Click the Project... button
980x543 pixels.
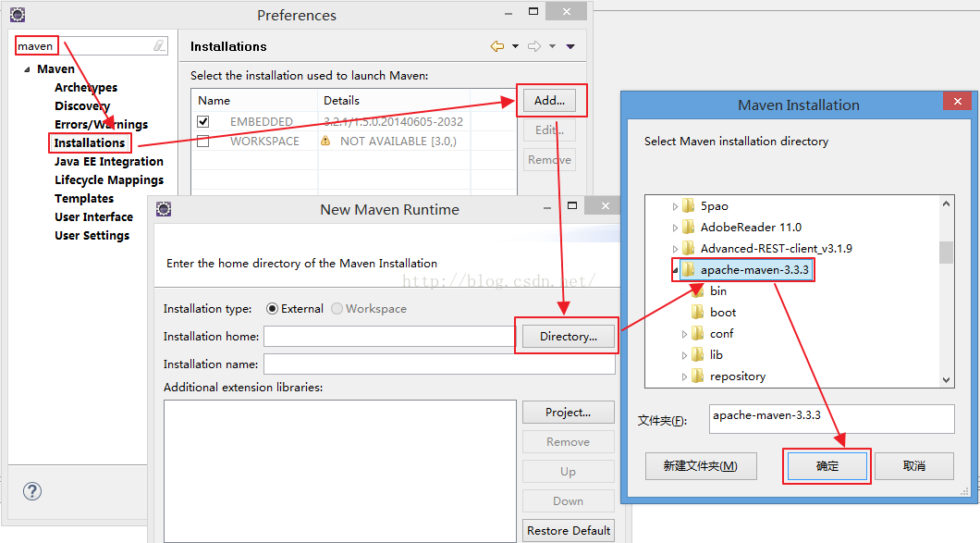[x=569, y=413]
